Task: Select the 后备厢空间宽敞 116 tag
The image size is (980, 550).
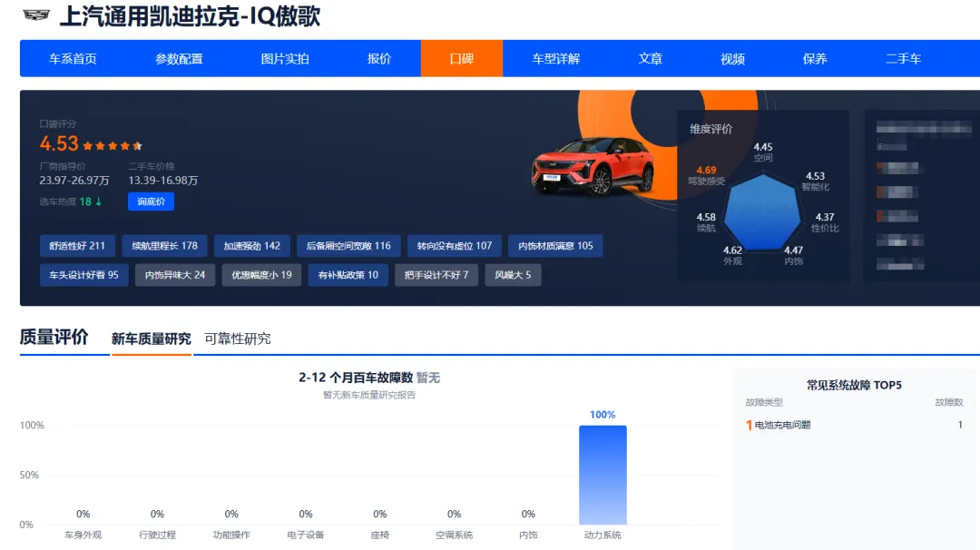Action: coord(348,246)
